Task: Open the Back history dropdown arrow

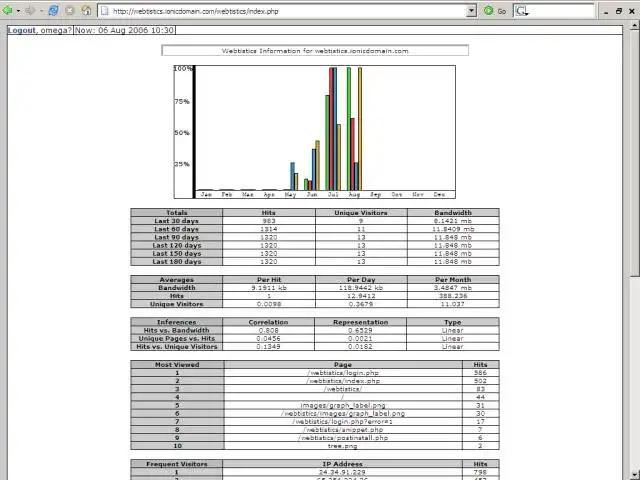Action: pos(18,11)
